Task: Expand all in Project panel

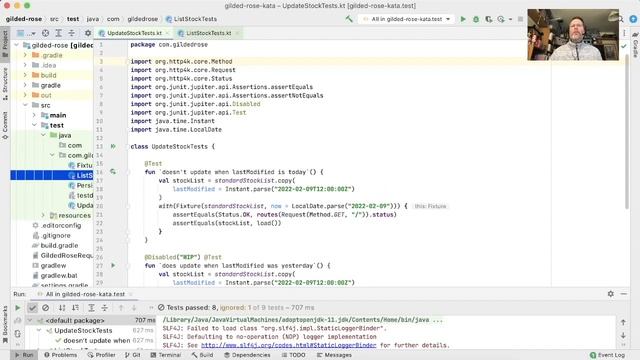Action: pyautogui.click(x=58, y=33)
